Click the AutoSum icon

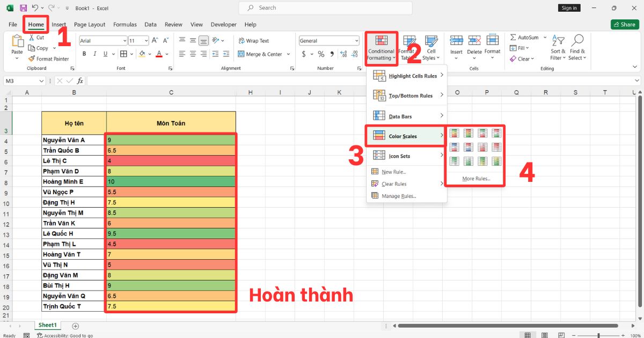(x=513, y=38)
